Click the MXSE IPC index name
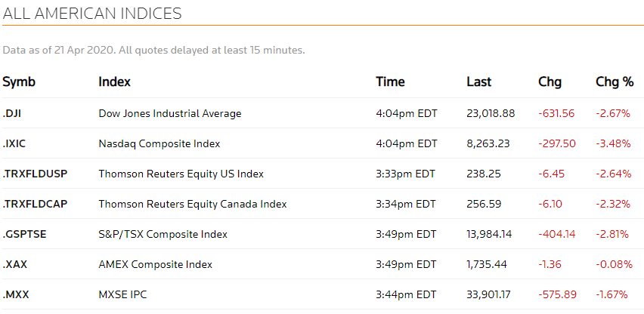This screenshot has height=314, width=644. coord(122,294)
